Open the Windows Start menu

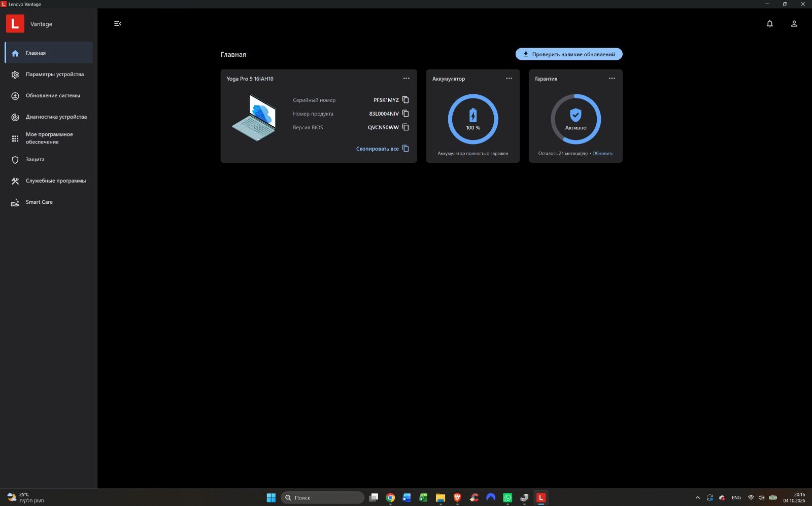tap(271, 497)
